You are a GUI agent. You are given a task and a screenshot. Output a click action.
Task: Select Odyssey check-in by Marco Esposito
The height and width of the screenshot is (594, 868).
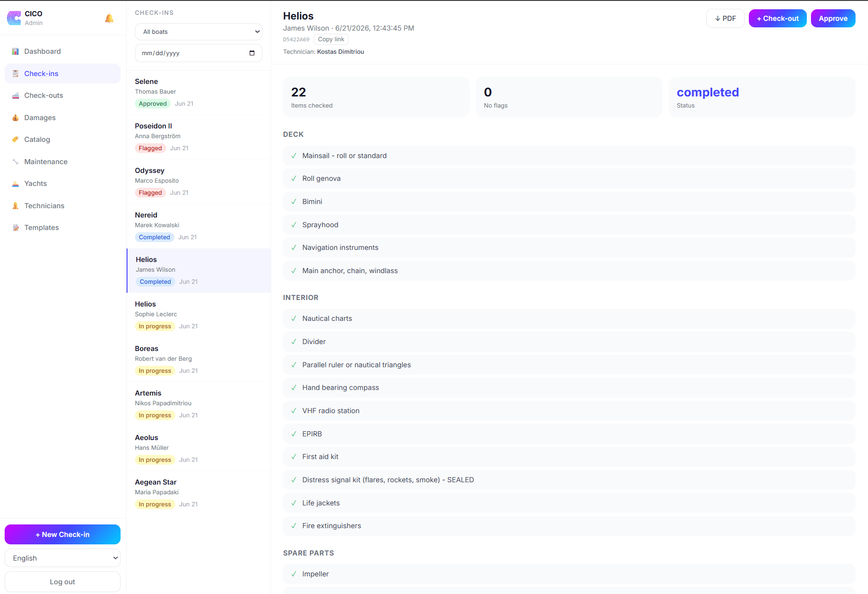pos(198,182)
